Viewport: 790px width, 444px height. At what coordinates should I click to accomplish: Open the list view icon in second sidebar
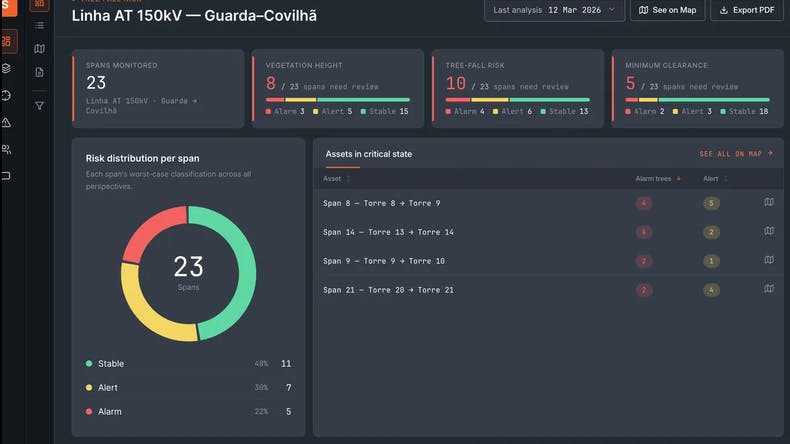pos(39,25)
